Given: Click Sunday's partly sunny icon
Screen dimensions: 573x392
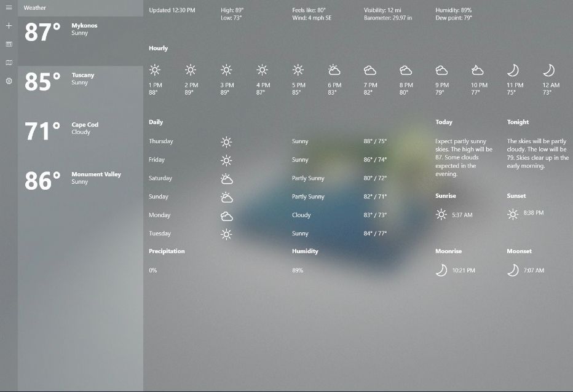Looking at the screenshot, I should [227, 197].
